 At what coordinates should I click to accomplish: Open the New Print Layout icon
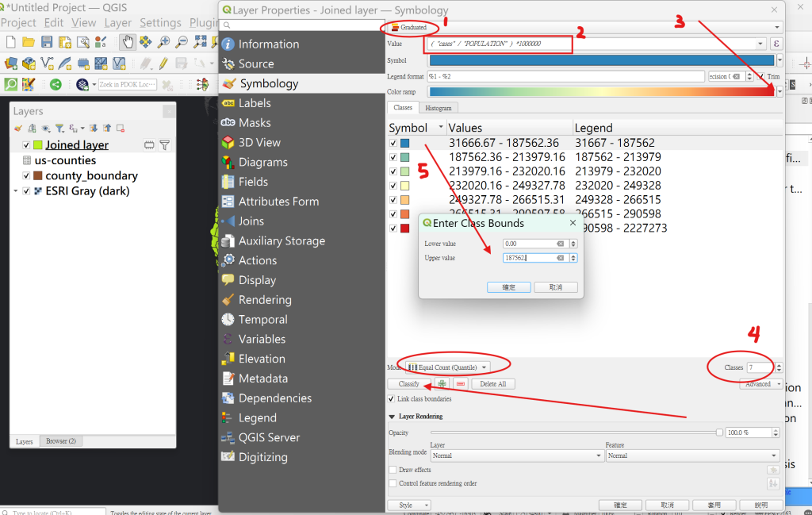(65, 43)
